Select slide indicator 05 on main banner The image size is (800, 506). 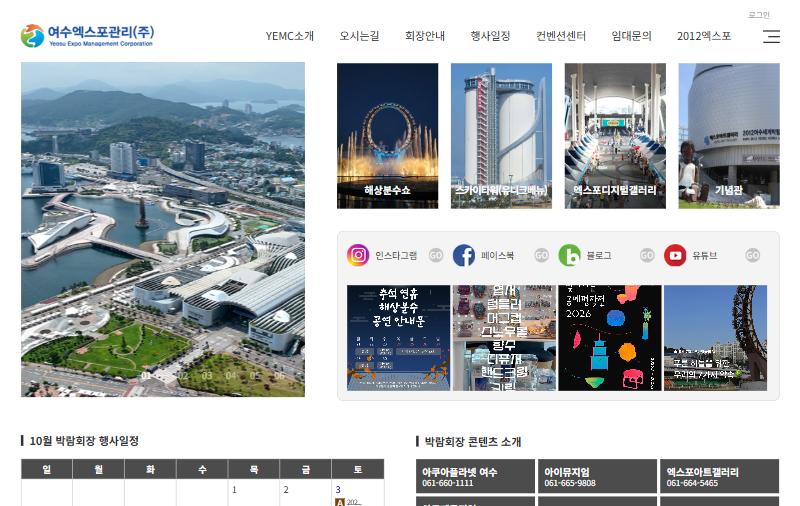click(x=255, y=375)
